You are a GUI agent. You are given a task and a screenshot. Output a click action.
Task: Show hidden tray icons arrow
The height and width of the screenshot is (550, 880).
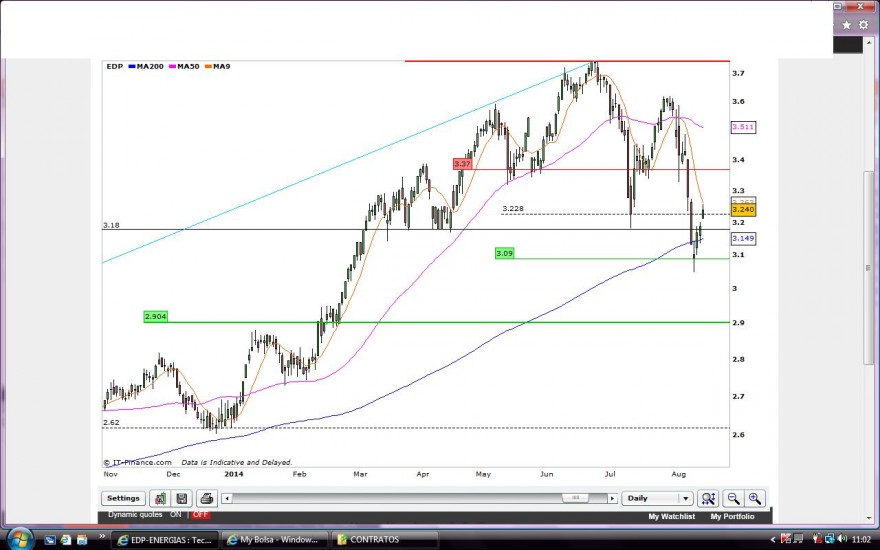(x=773, y=540)
